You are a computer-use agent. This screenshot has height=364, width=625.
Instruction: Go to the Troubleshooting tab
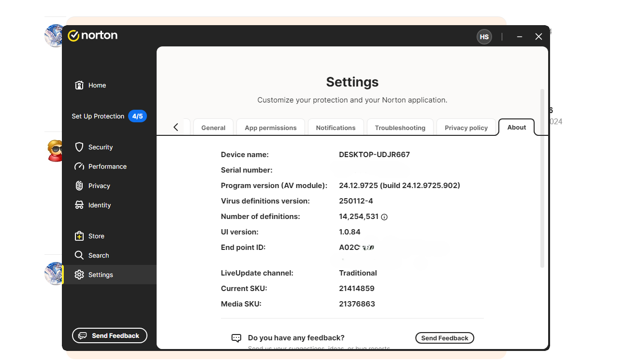(x=400, y=128)
